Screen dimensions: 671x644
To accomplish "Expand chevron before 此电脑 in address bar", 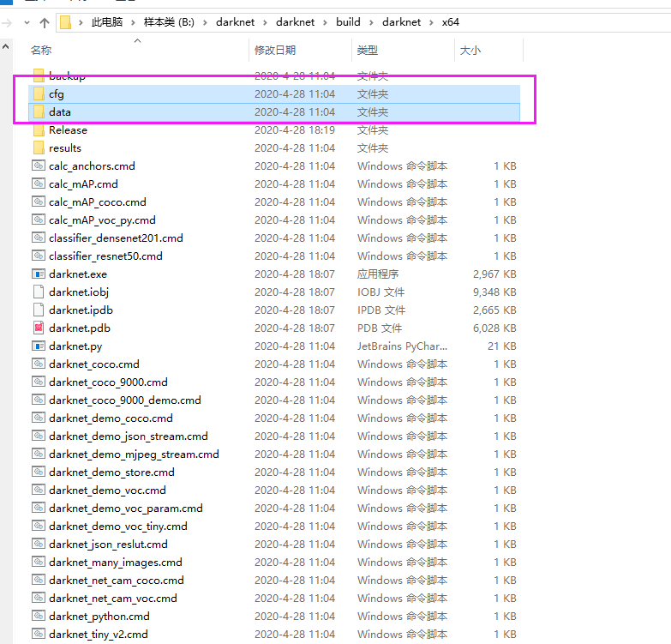I will click(x=81, y=22).
